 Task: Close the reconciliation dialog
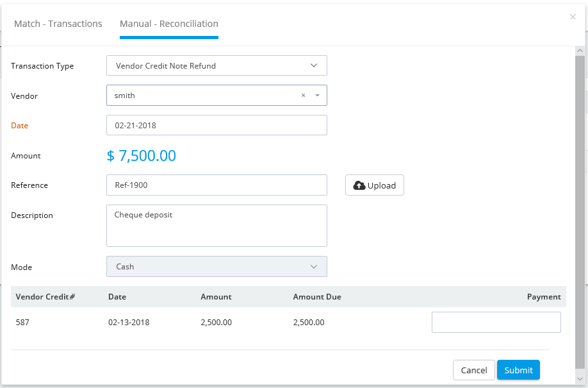573,17
